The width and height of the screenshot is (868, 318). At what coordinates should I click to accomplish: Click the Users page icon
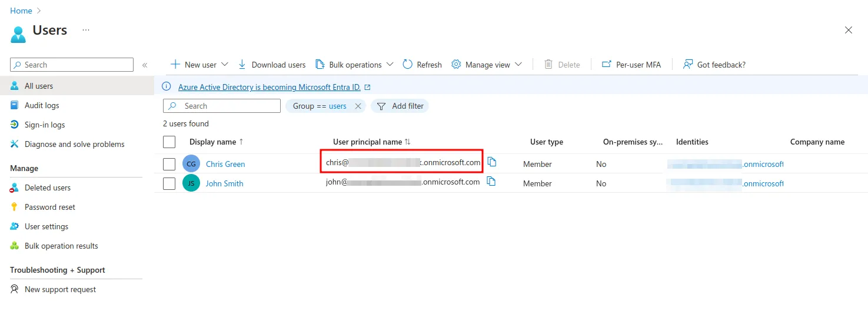18,34
